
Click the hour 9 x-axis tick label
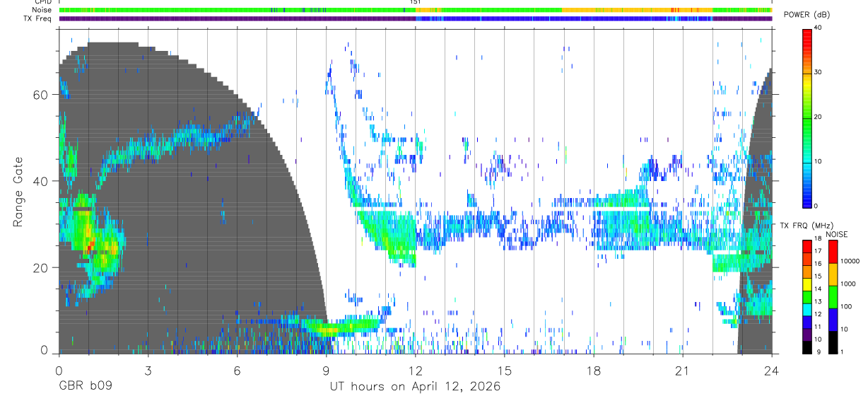(327, 371)
